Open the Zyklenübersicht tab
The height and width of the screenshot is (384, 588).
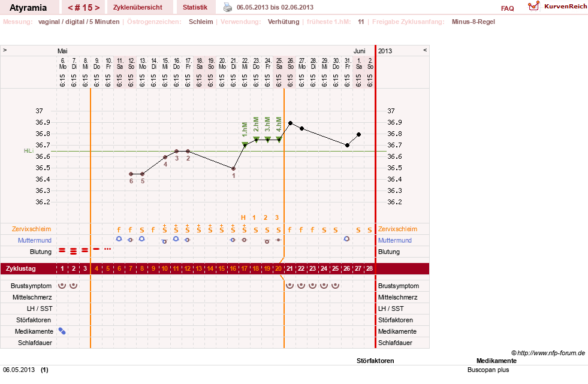138,7
